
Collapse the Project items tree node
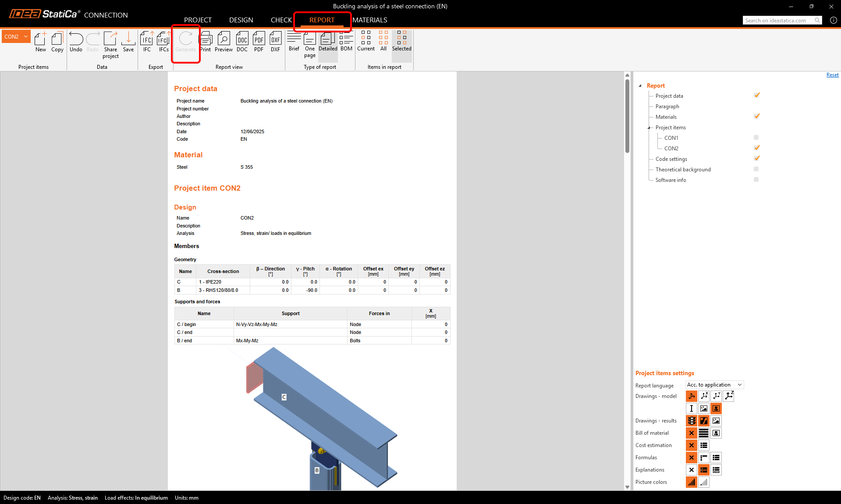coord(649,128)
